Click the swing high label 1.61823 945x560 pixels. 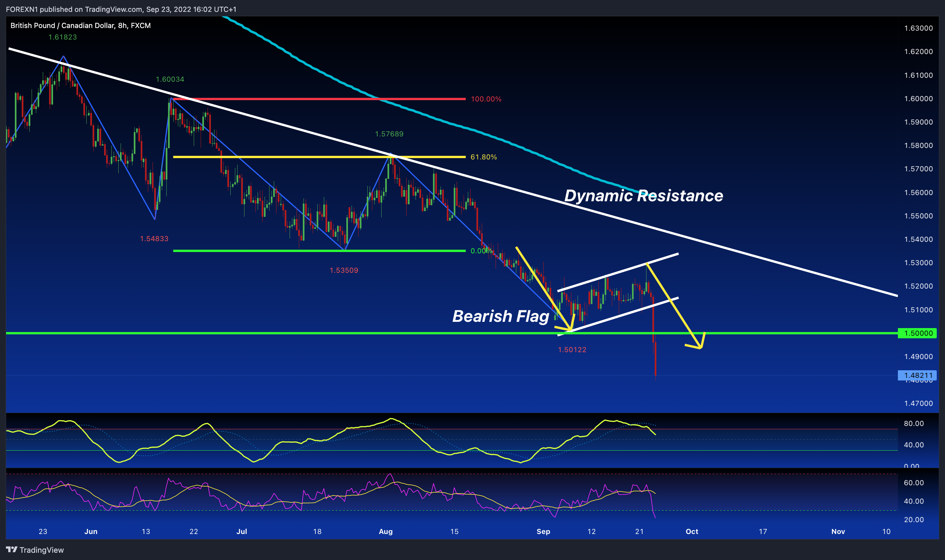63,37
